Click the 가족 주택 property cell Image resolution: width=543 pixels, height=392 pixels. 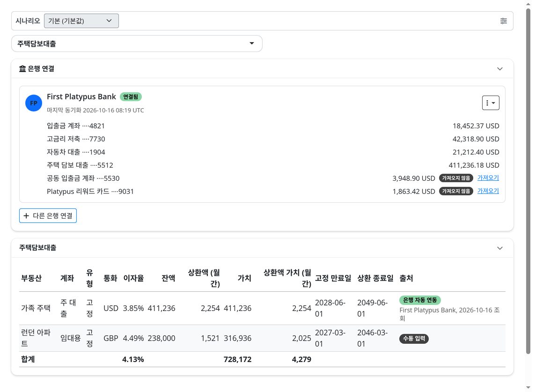[36, 308]
